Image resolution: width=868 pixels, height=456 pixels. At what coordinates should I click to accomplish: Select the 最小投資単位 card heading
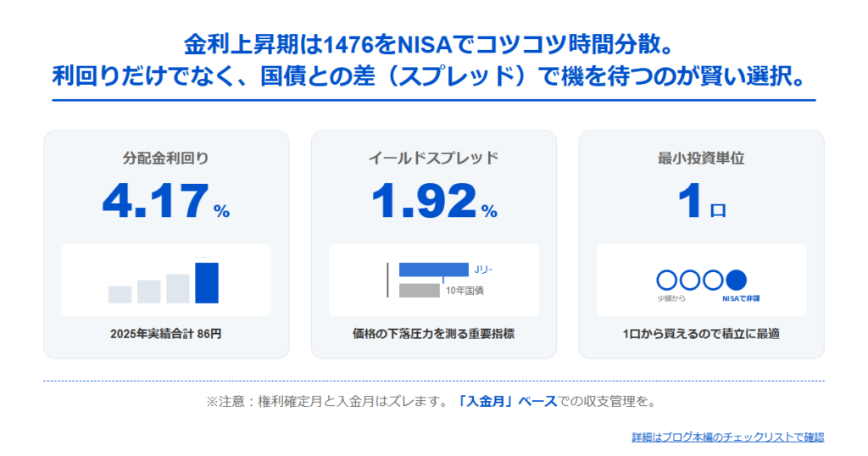701,158
